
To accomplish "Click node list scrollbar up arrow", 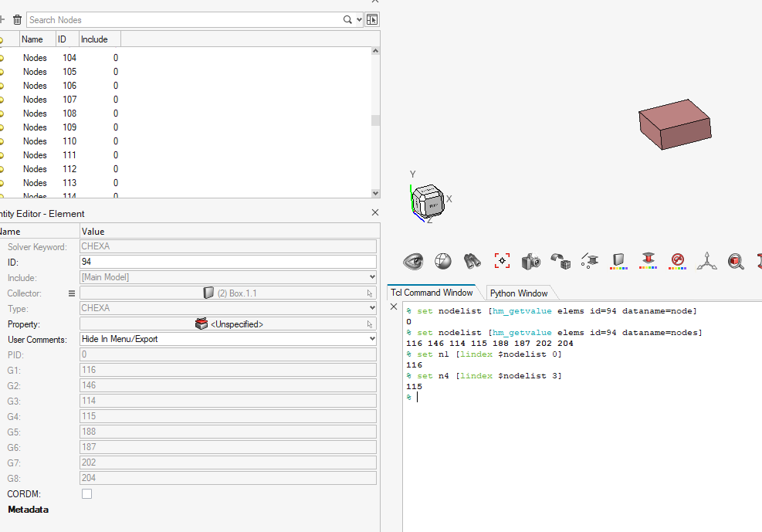I will click(x=375, y=51).
